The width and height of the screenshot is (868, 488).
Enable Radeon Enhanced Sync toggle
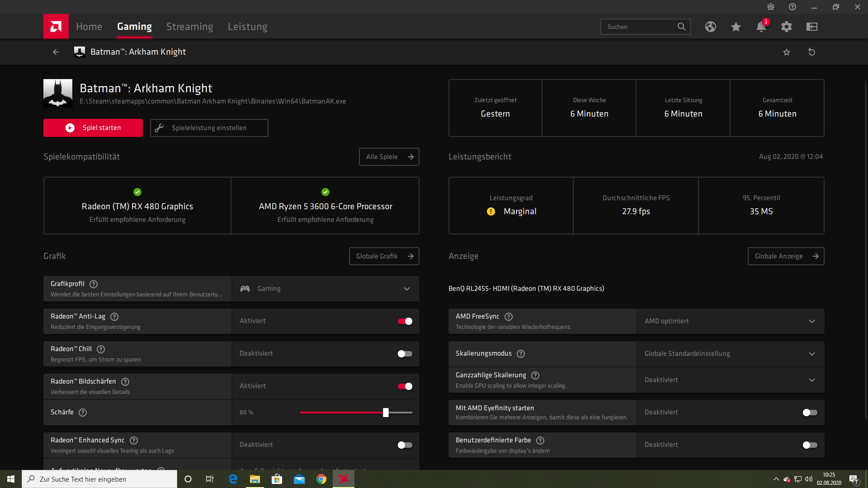405,445
